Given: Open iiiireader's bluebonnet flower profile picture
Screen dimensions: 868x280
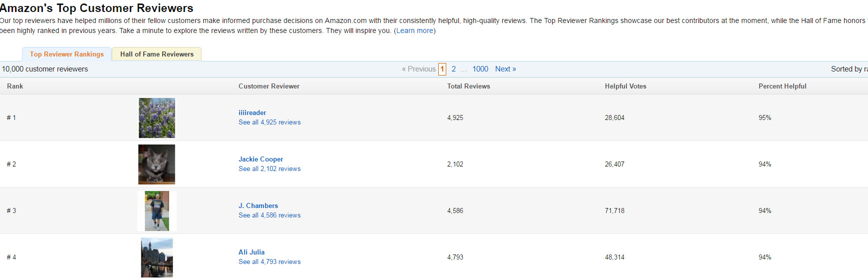Looking at the screenshot, I should coord(157,118).
